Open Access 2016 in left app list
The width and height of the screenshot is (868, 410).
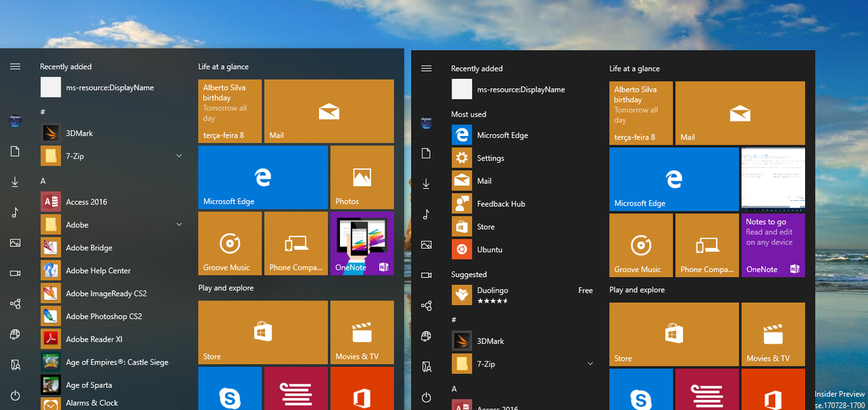click(112, 202)
